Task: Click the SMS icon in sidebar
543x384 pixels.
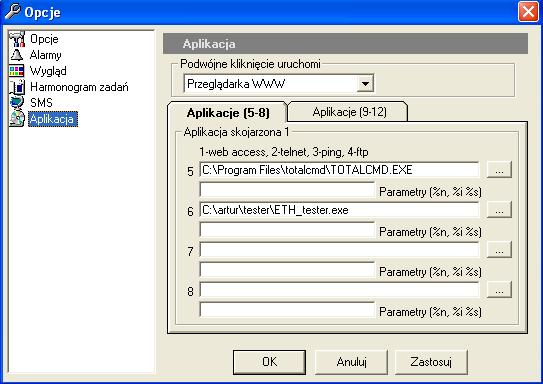Action: (17, 102)
